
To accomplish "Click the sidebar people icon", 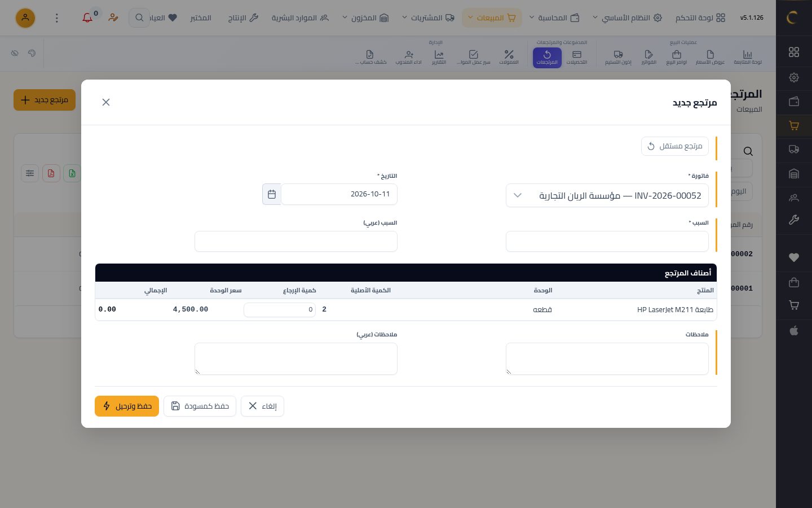I will tap(794, 198).
